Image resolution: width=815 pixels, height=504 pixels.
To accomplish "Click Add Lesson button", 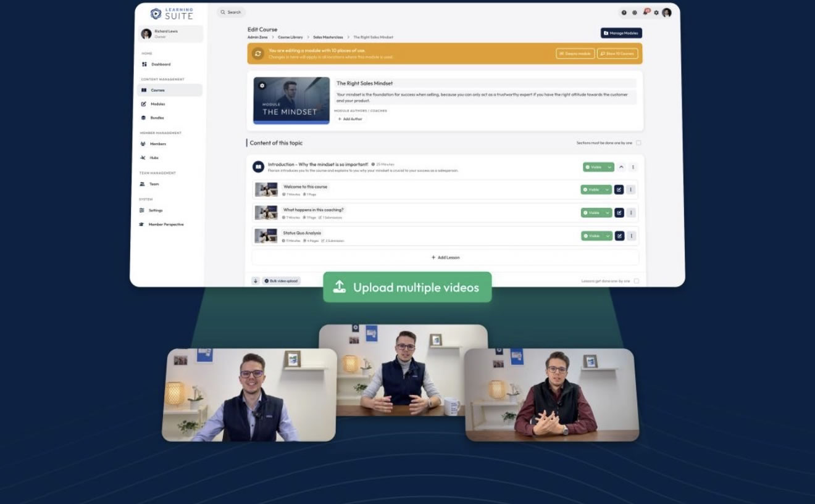I will click(x=445, y=257).
